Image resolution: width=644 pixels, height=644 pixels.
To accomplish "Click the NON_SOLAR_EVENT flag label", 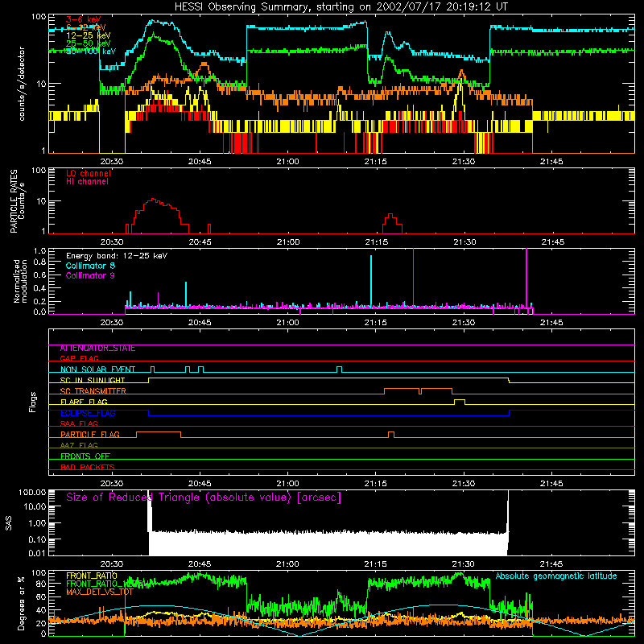I will [97, 369].
